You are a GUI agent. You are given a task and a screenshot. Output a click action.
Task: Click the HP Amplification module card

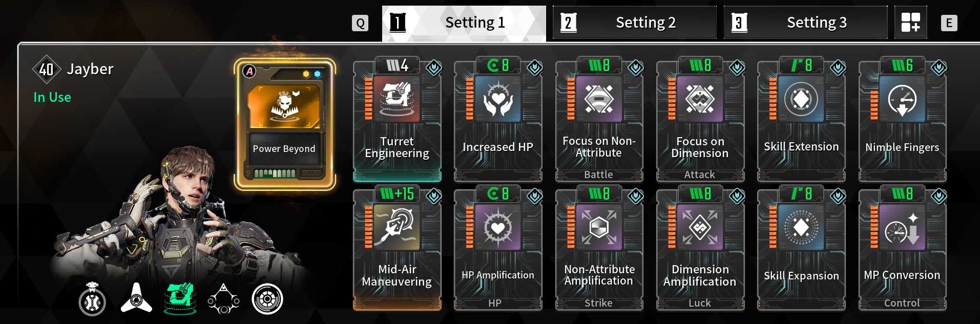tap(497, 248)
